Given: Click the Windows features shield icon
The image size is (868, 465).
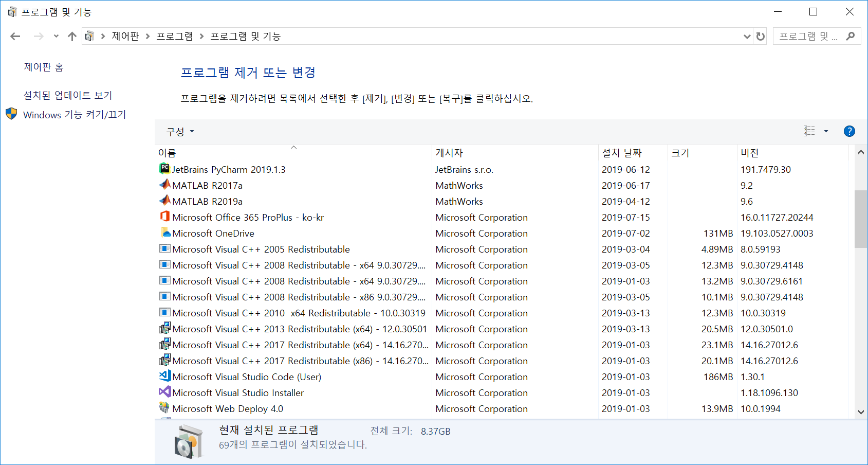Looking at the screenshot, I should tap(11, 114).
